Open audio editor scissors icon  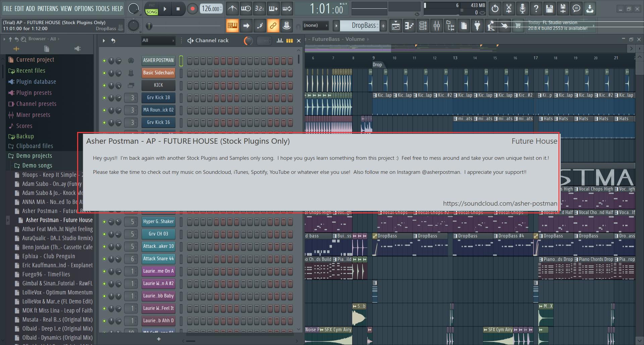509,9
